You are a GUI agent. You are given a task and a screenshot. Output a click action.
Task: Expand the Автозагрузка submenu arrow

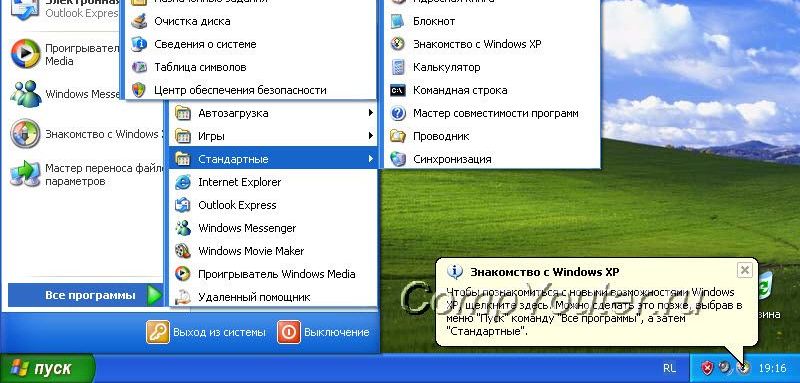click(x=371, y=113)
